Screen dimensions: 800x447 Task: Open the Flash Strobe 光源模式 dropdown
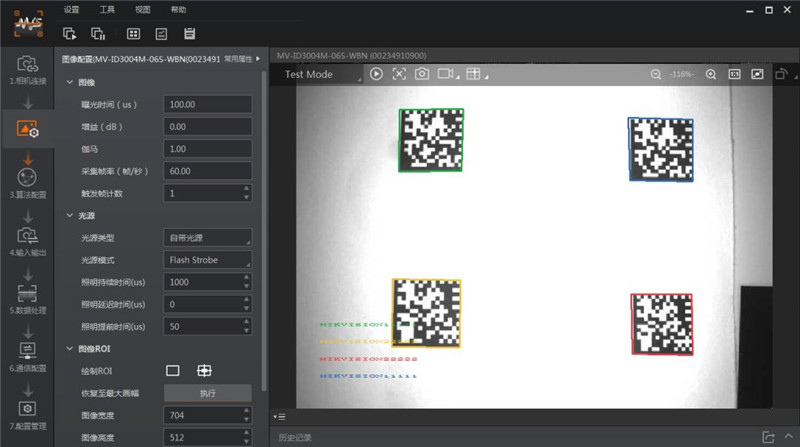point(207,260)
